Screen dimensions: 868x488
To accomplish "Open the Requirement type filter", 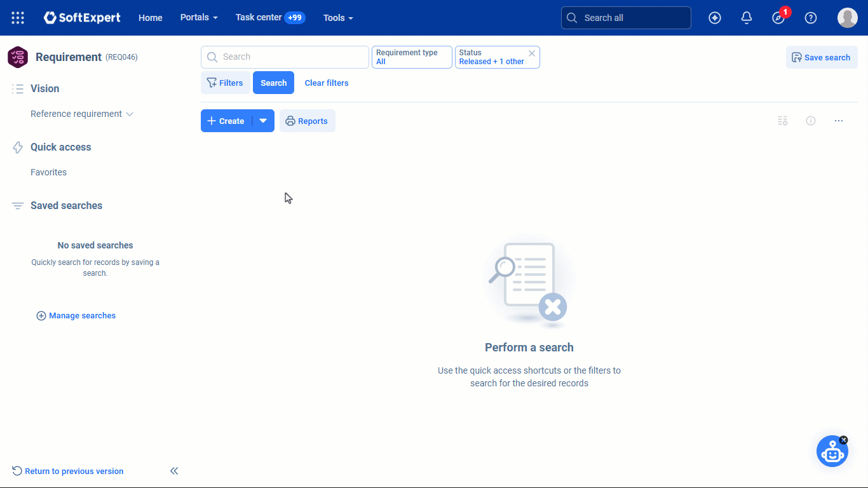I will [412, 57].
